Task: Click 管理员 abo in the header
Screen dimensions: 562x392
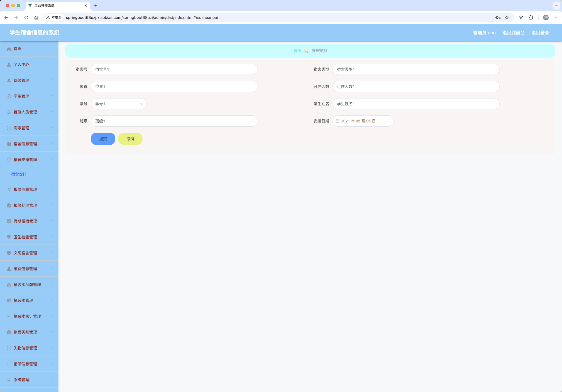Action: tap(484, 33)
